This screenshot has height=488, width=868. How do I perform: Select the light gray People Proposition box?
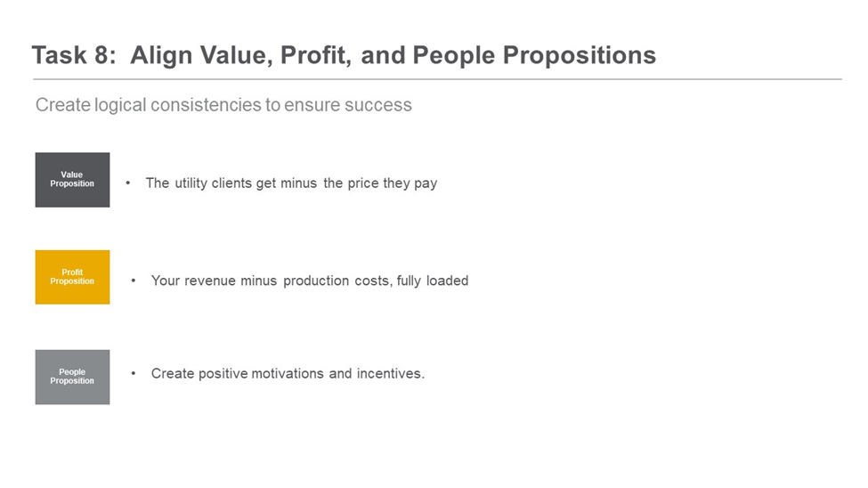click(72, 377)
